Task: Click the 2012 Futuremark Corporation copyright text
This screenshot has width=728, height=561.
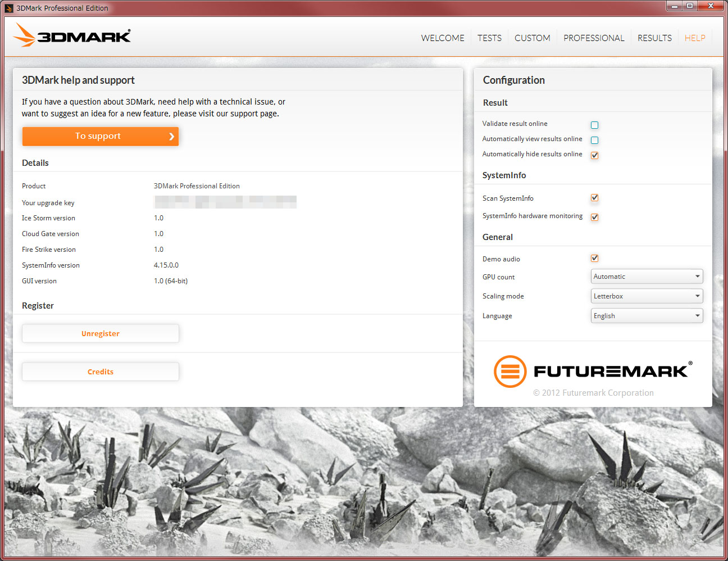Action: click(x=593, y=393)
